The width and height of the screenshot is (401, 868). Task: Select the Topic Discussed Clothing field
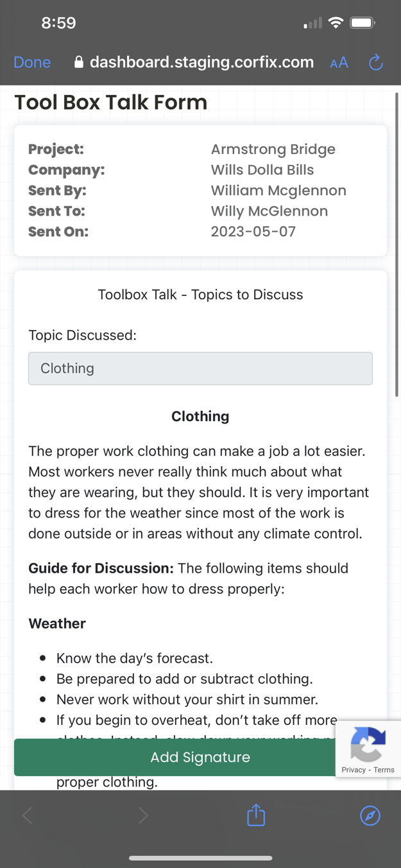pos(200,369)
